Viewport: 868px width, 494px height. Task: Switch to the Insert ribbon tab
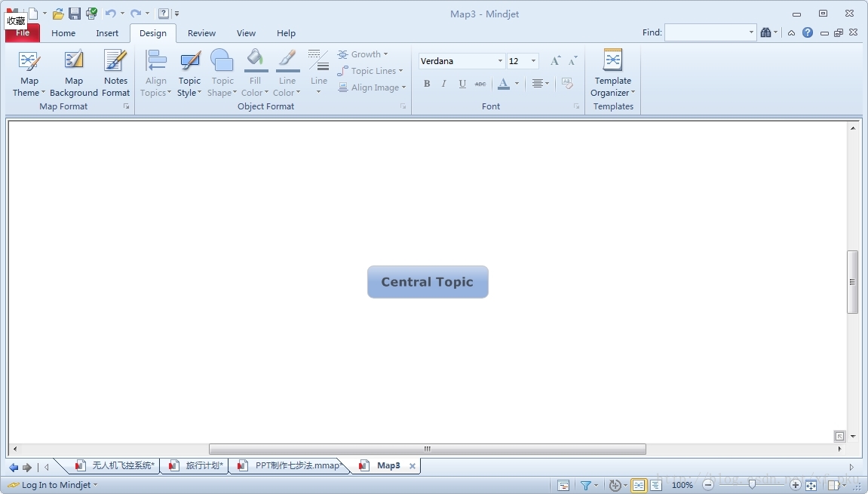[x=107, y=33]
